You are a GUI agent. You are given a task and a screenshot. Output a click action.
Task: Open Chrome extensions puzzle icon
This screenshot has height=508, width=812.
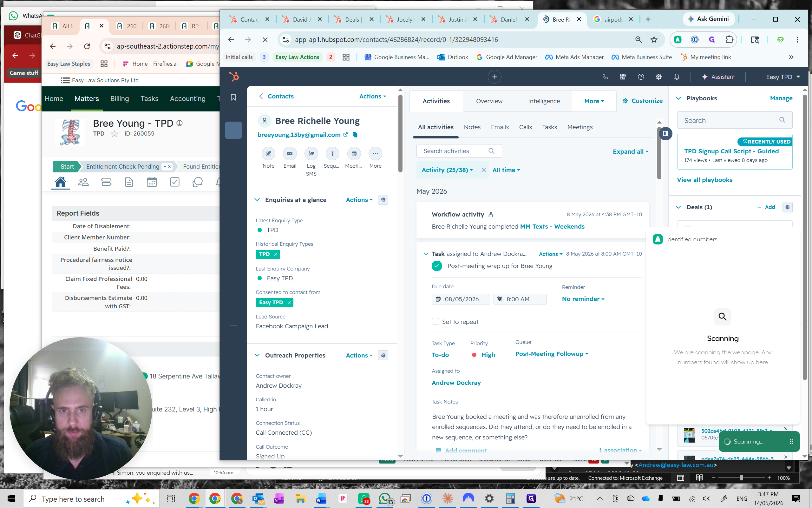729,40
